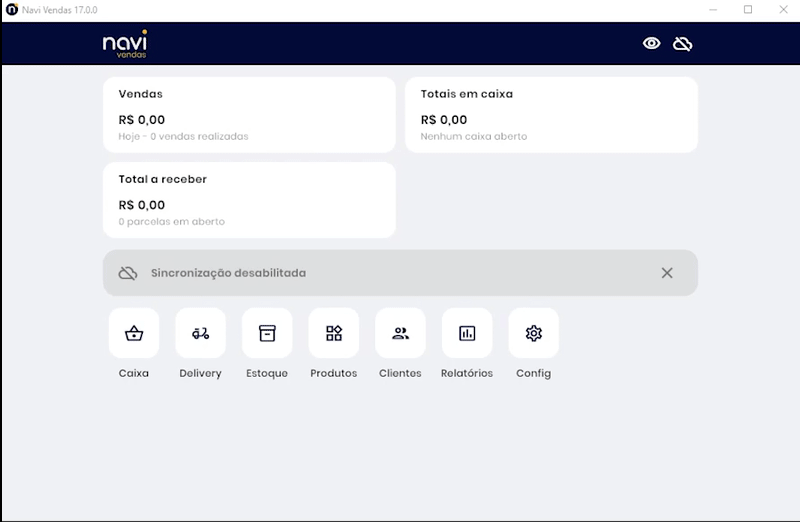This screenshot has width=800, height=522.
Task: Open the Estoque box icon
Action: (267, 333)
